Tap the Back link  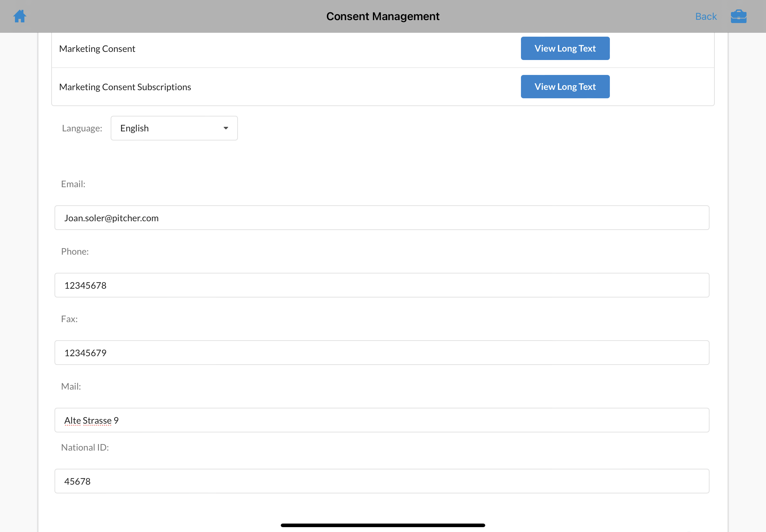706,16
